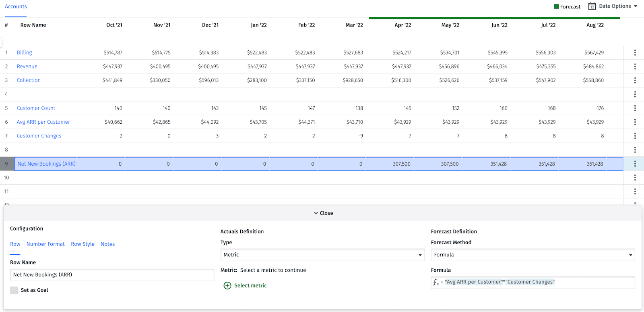
Task: Open kebab menu for Net New Bookings row
Action: 635,164
